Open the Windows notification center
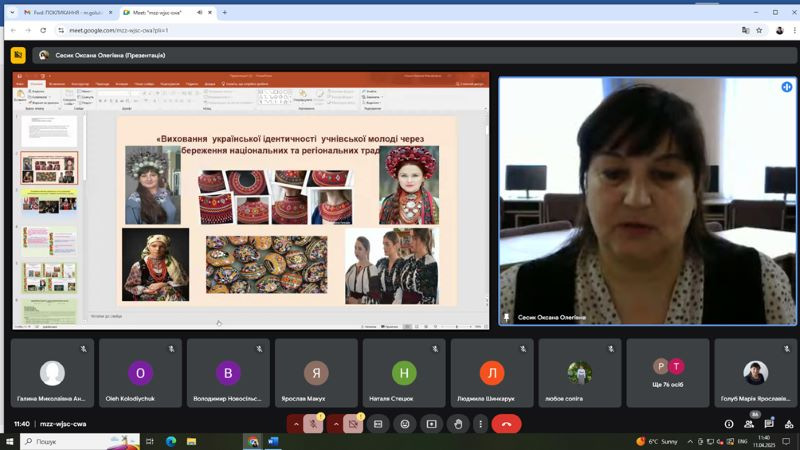 tap(786, 441)
